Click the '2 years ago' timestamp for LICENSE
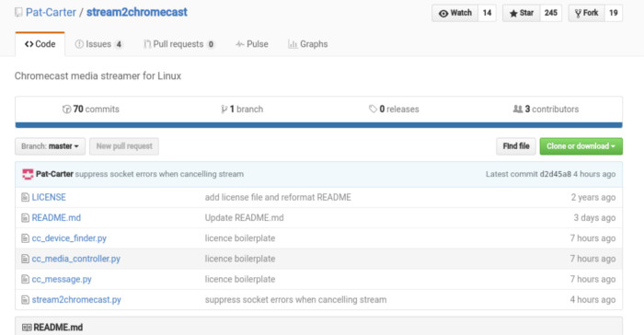Screen dimensions: 644x335 click(593, 197)
